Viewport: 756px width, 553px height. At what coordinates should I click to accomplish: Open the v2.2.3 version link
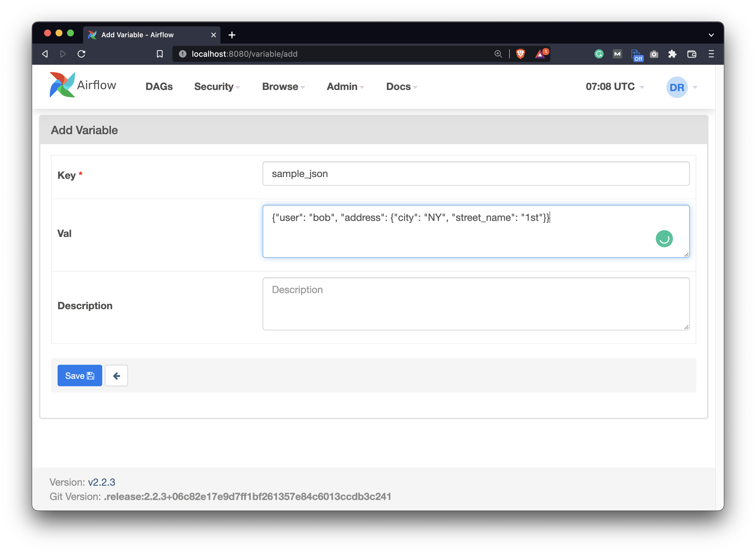pyautogui.click(x=101, y=482)
